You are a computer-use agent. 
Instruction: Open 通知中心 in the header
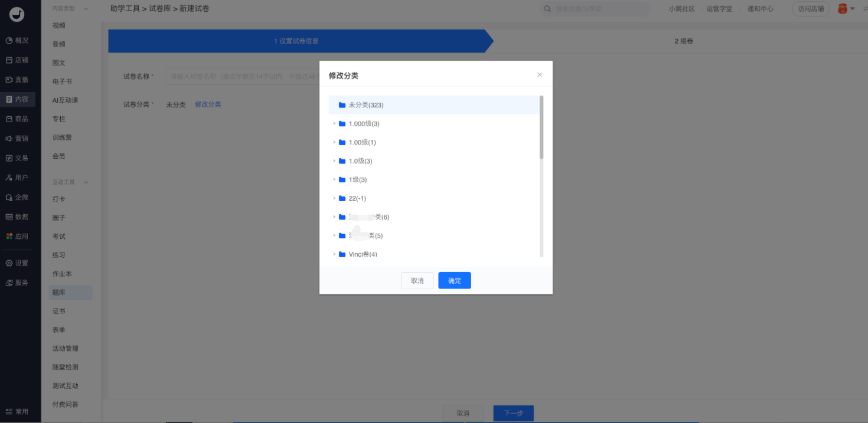761,9
